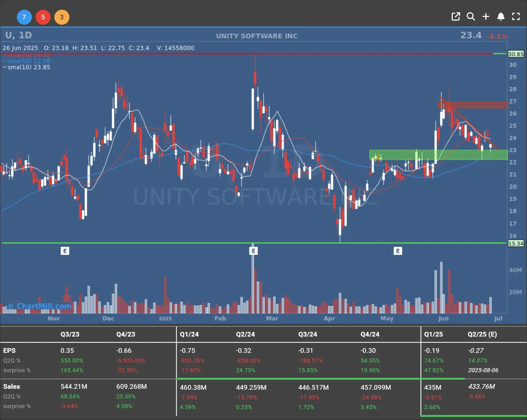Screen dimensions: 527x420
Task: Click the ChartMill.com watermark link
Action: coord(39,306)
